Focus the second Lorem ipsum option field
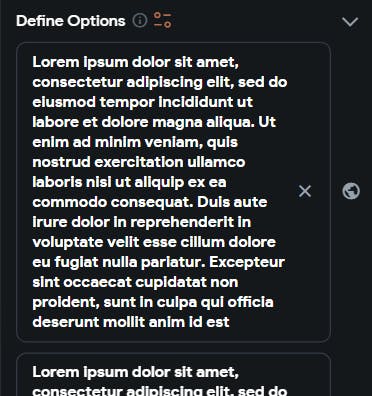The height and width of the screenshot is (396, 372). pyautogui.click(x=173, y=375)
